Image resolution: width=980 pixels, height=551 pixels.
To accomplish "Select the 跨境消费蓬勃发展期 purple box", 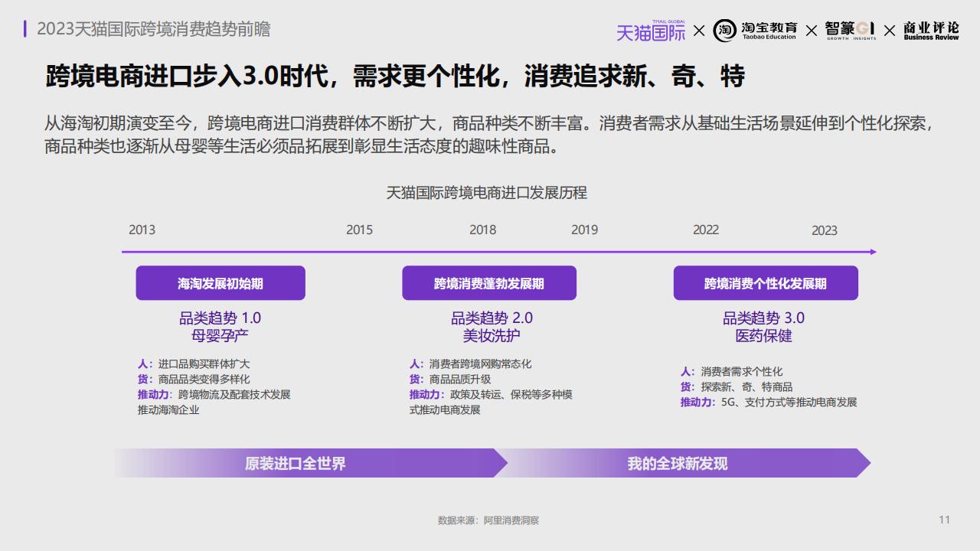I will coord(489,283).
